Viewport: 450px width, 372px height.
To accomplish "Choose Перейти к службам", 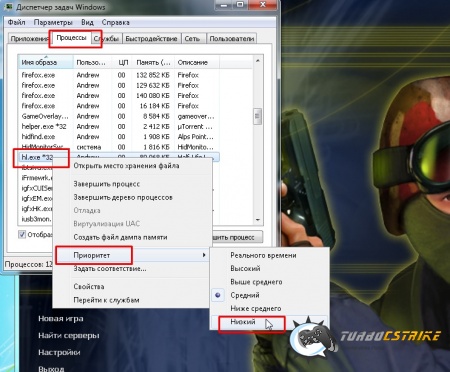I will coord(106,300).
